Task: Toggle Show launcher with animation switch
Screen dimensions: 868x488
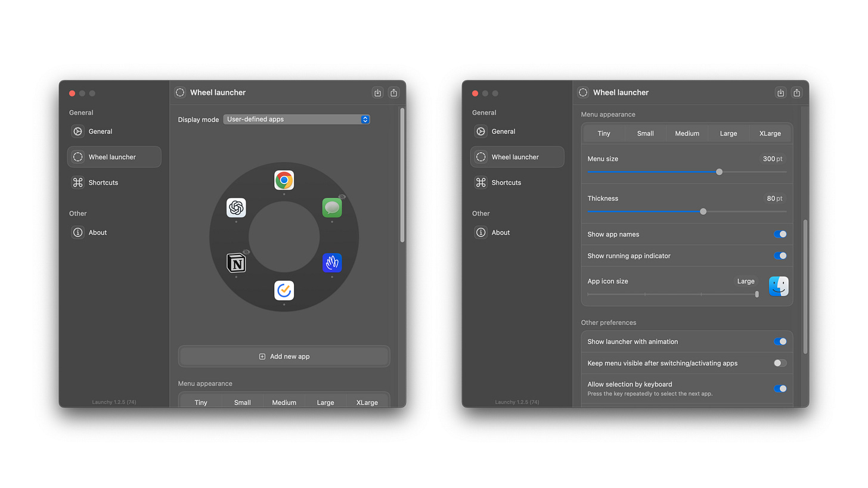Action: 780,341
